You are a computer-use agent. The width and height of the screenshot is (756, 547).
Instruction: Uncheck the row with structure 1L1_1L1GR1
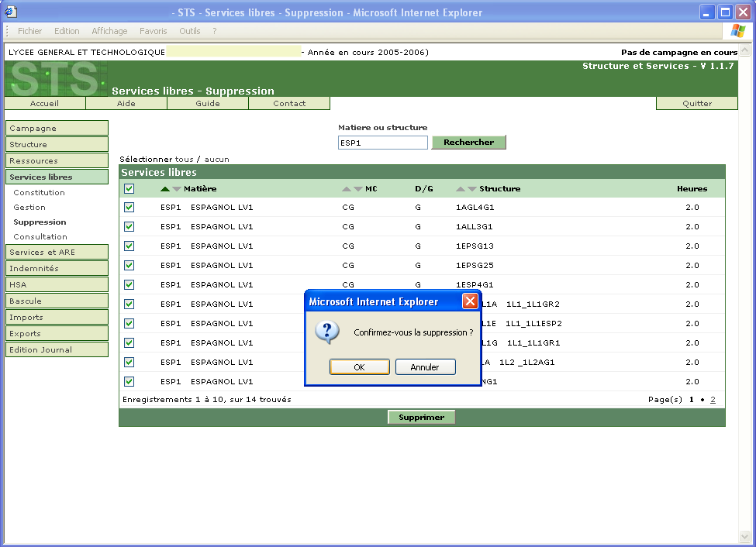(x=129, y=342)
